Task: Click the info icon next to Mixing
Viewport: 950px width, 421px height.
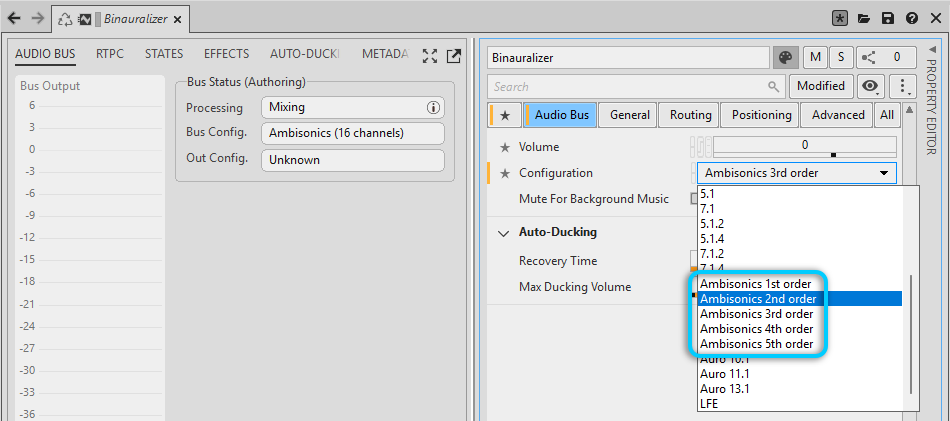Action: (x=433, y=107)
